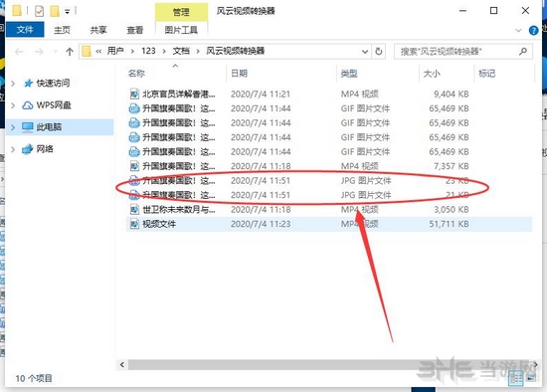547x392 pixels.
Task: Click the 51,711 KB size cell
Action: 449,224
